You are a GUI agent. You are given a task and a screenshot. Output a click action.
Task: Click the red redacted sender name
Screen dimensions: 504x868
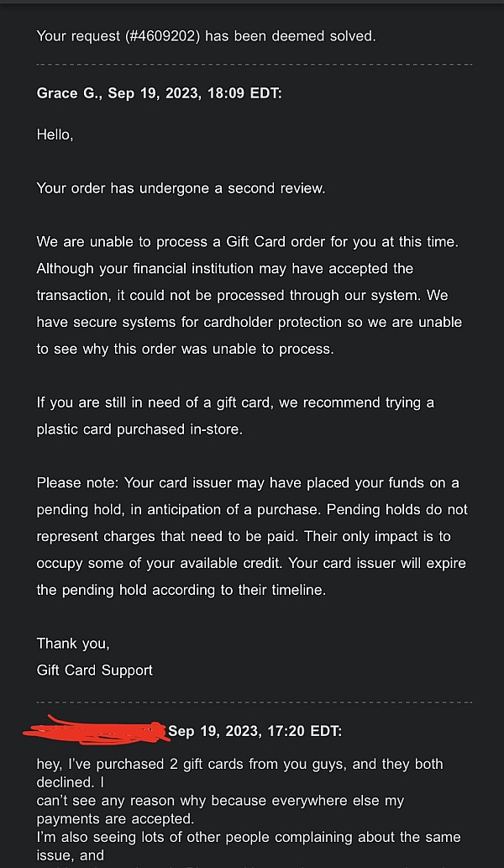tap(97, 729)
